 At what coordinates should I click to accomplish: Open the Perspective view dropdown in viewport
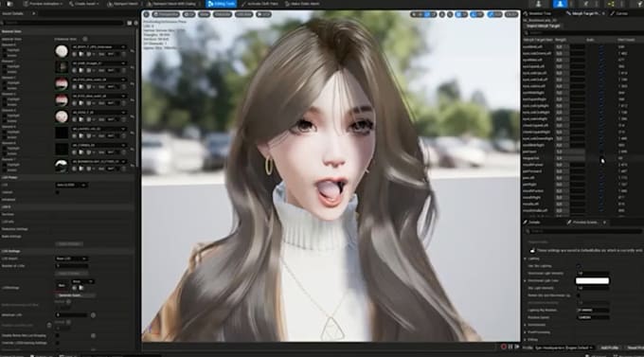[166, 14]
